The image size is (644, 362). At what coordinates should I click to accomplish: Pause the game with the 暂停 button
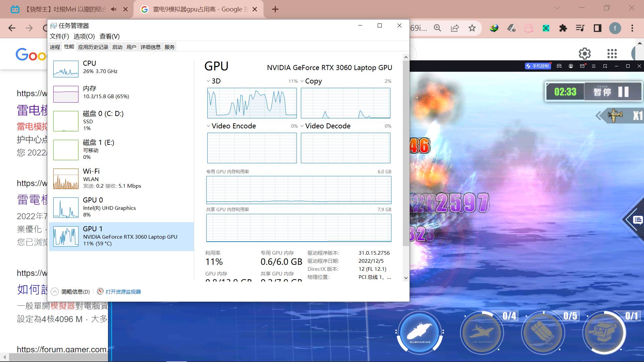point(613,92)
